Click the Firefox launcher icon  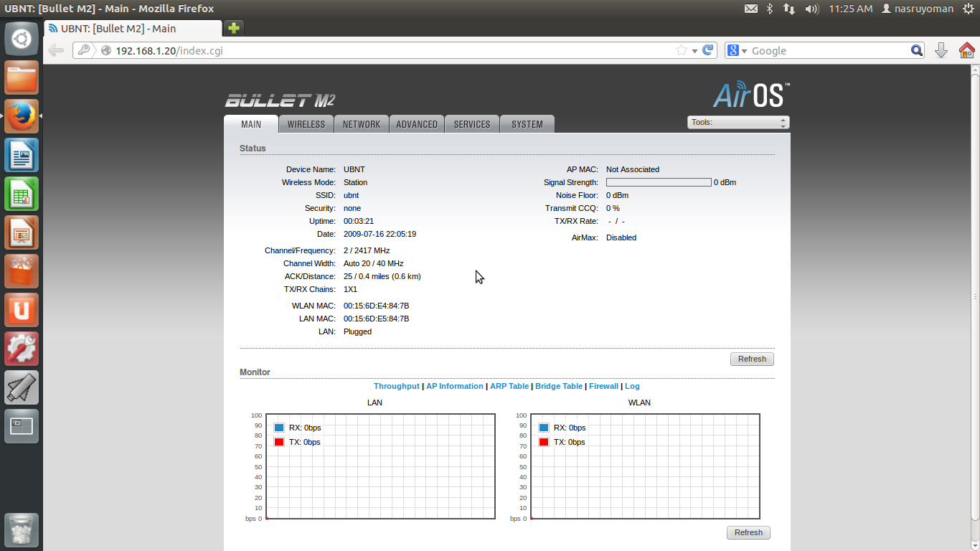(x=22, y=116)
